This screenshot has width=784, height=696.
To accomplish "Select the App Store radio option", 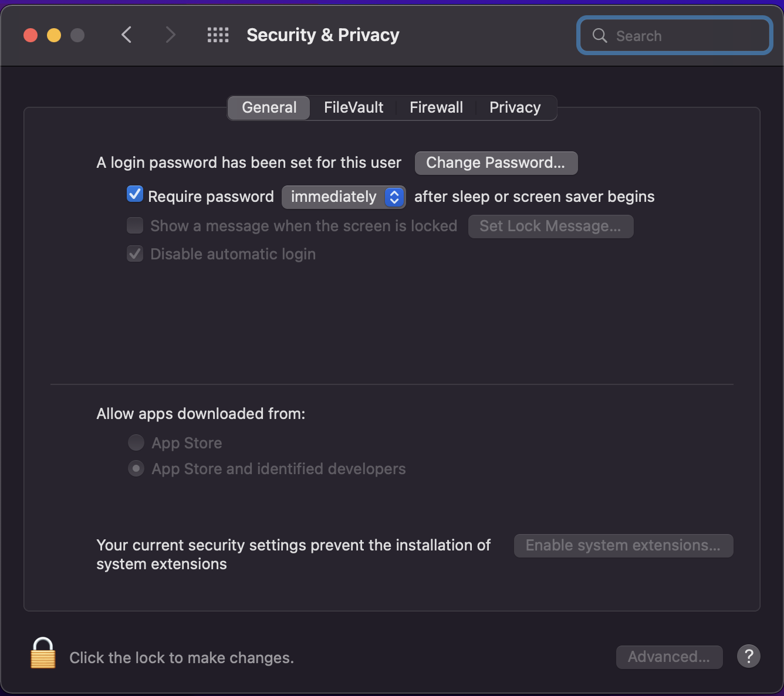I will coord(136,442).
